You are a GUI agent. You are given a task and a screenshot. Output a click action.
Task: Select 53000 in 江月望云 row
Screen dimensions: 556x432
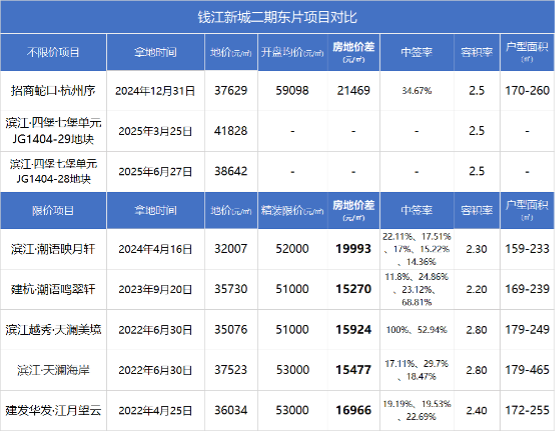coord(293,410)
